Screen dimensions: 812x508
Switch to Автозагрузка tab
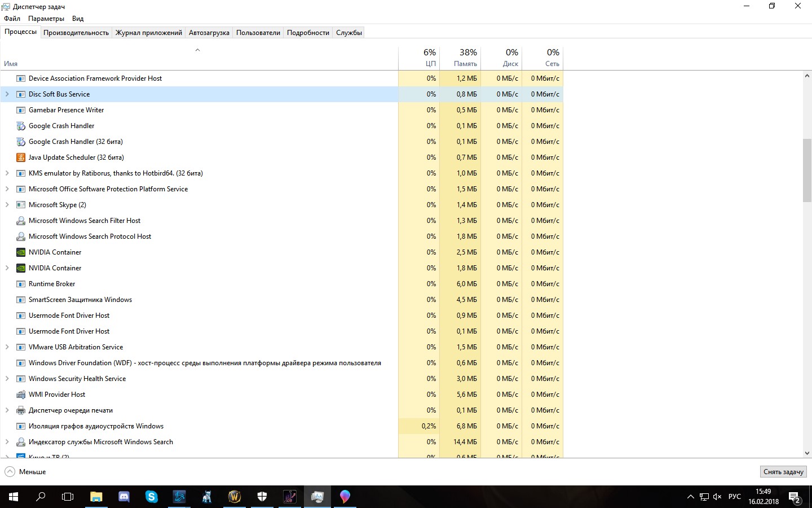(x=209, y=33)
